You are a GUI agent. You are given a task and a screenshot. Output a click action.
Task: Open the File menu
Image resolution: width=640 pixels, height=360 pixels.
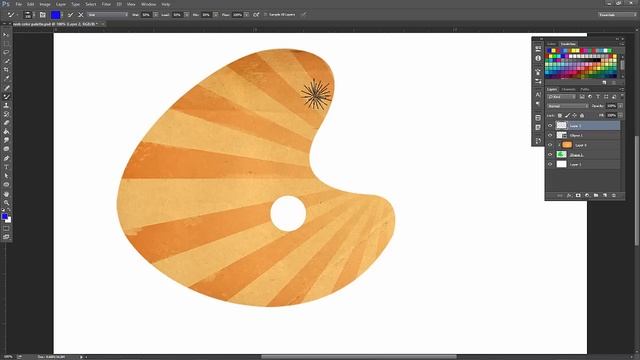[x=18, y=4]
